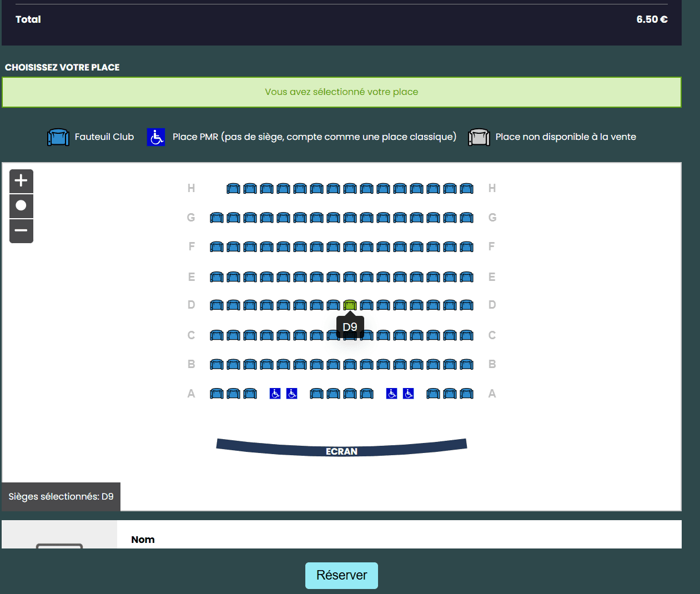
Task: Click the 'Fauteuil Club' legend text
Action: [104, 137]
